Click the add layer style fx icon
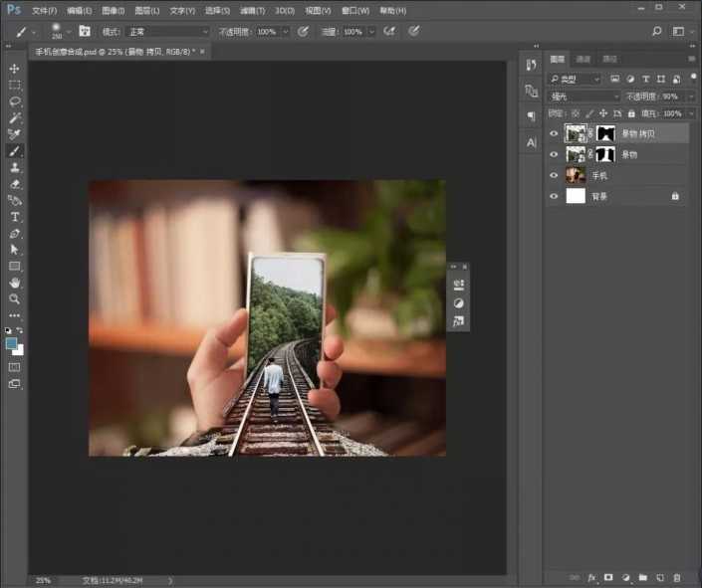 [590, 577]
